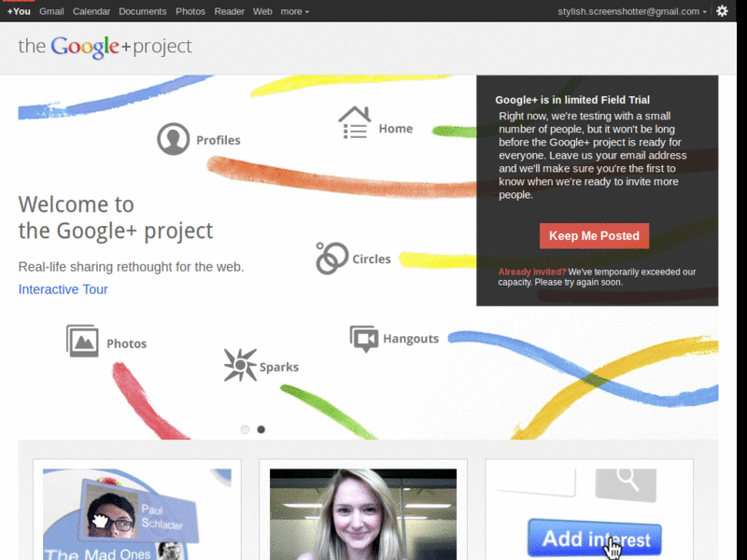The width and height of the screenshot is (747, 560).
Task: Click the Circles label
Action: pyautogui.click(x=371, y=259)
